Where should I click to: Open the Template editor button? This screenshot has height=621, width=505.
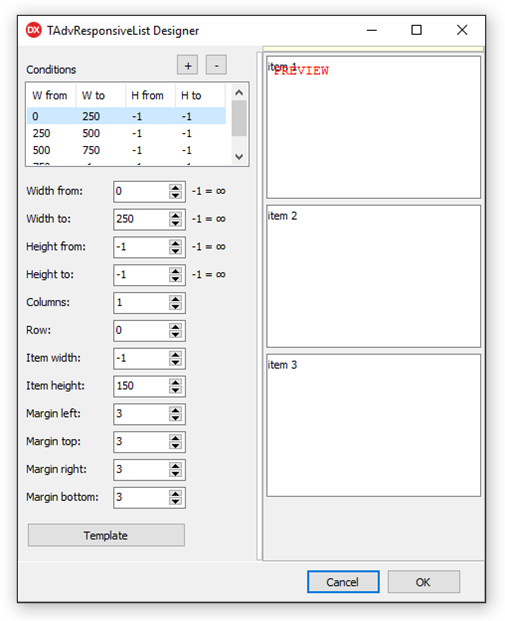tap(106, 535)
